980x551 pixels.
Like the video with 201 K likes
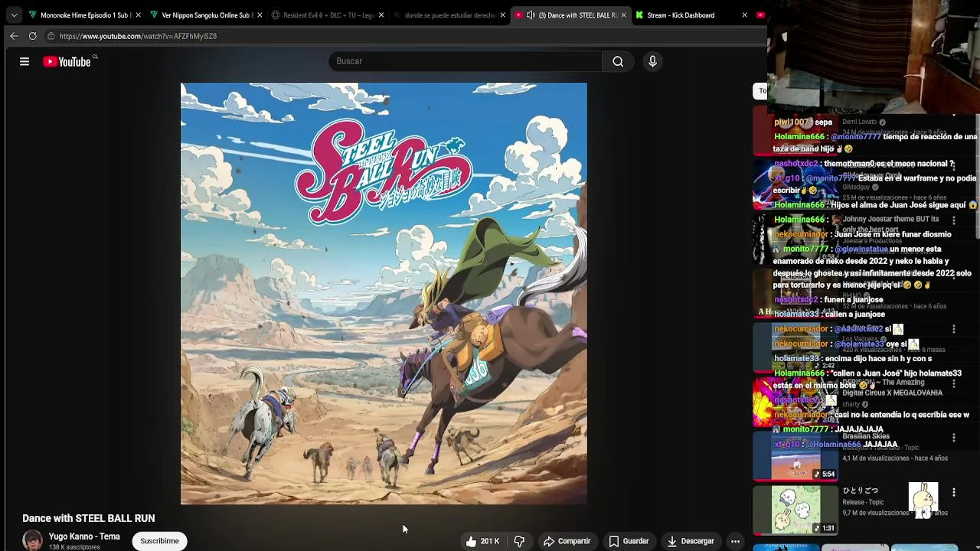482,541
